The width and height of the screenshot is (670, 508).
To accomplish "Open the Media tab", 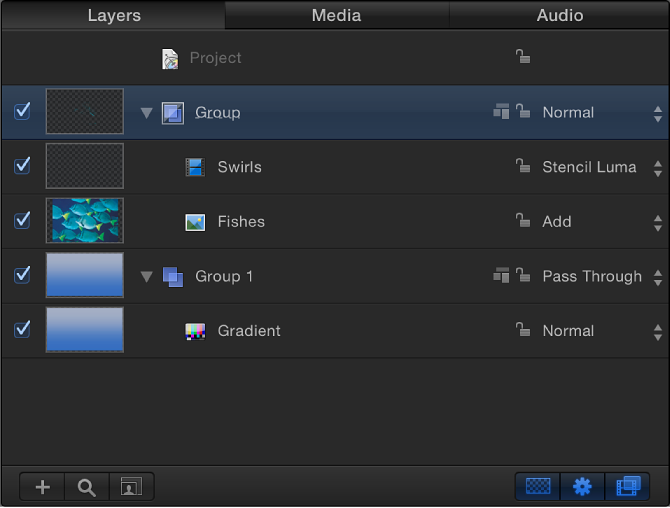I will [337, 15].
